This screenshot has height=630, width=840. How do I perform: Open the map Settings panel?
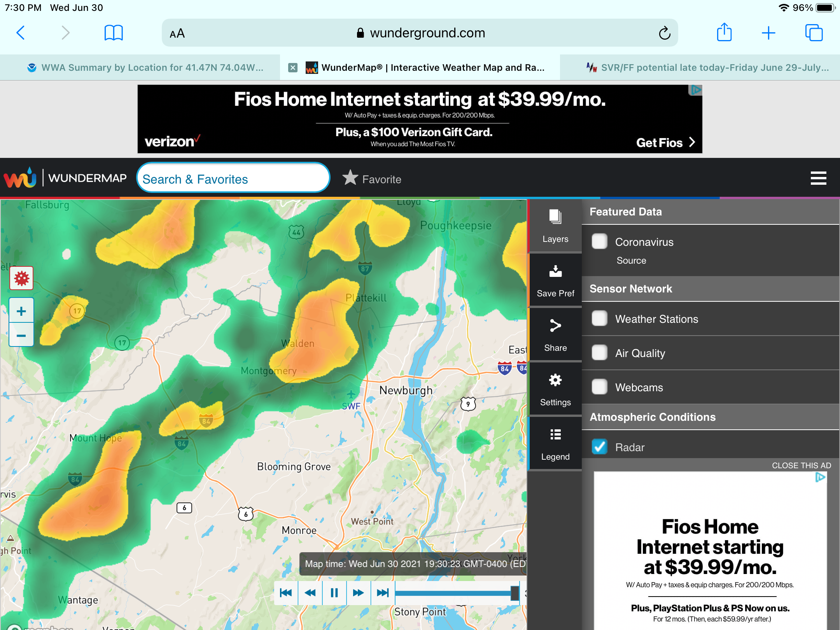[555, 389]
